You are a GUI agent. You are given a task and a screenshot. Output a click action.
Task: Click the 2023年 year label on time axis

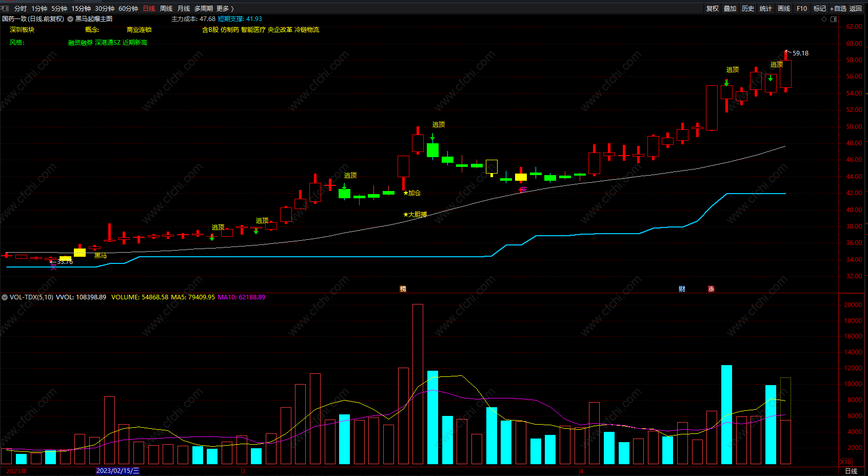coord(16,471)
